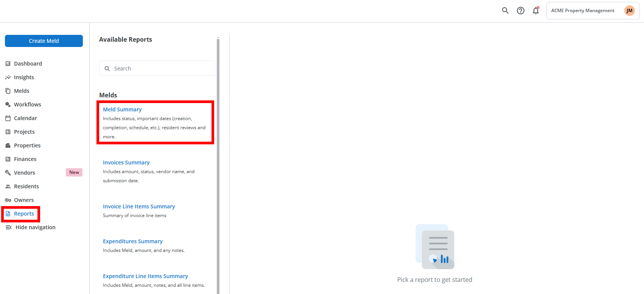Screen dimensions: 644x294
Task: Click the Insights chart icon
Action: pyautogui.click(x=8, y=77)
